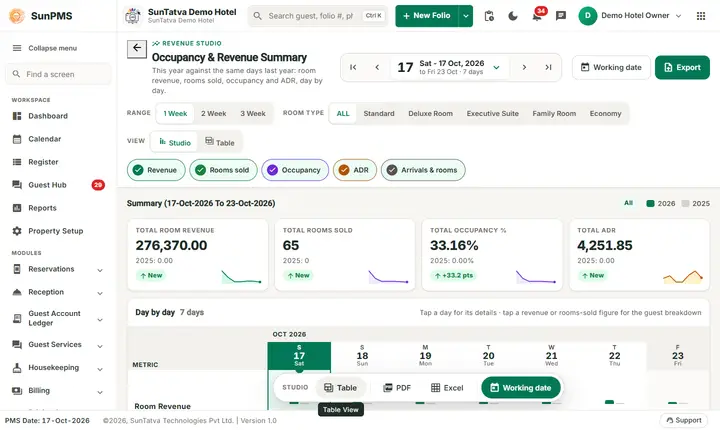The height and width of the screenshot is (430, 720).
Task: Switch to Table view near Studio
Action: pyautogui.click(x=219, y=142)
